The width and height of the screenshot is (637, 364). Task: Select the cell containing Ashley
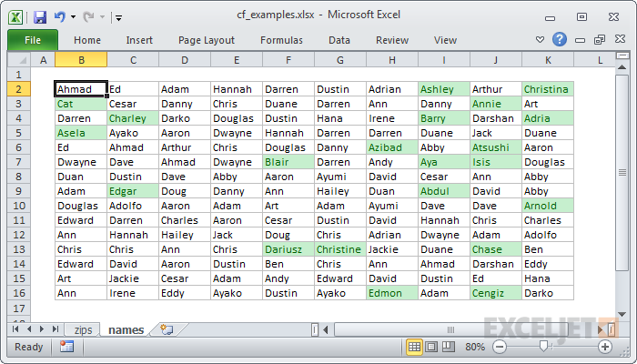click(x=444, y=89)
